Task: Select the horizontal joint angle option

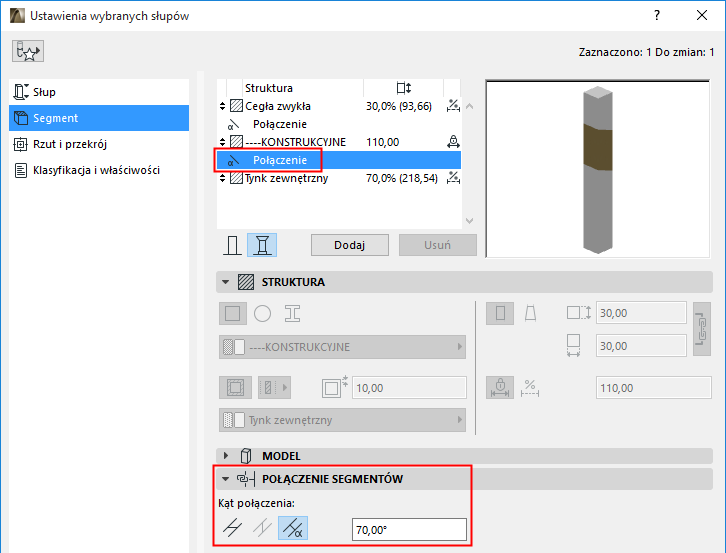Action: [232, 528]
